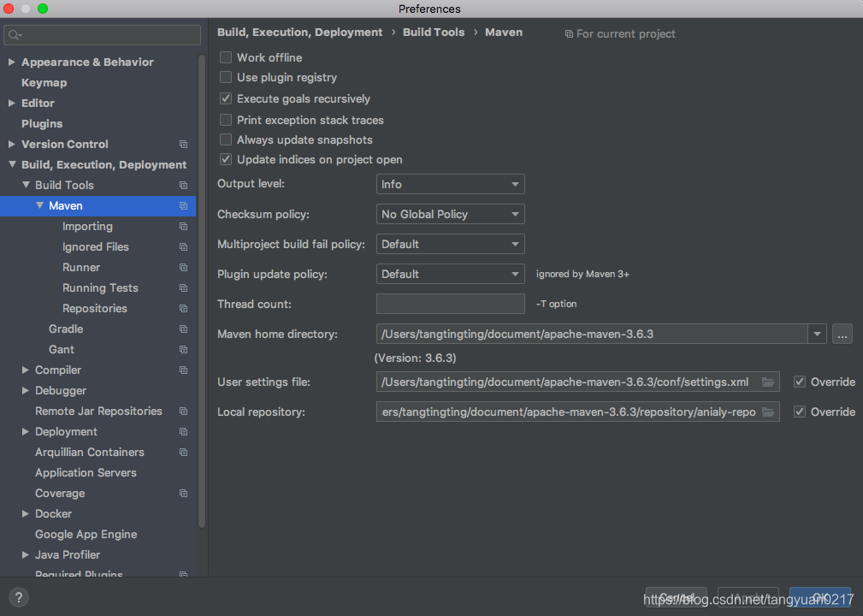The height and width of the screenshot is (616, 863).
Task: Uncheck Update indices on project open
Action: click(x=226, y=160)
